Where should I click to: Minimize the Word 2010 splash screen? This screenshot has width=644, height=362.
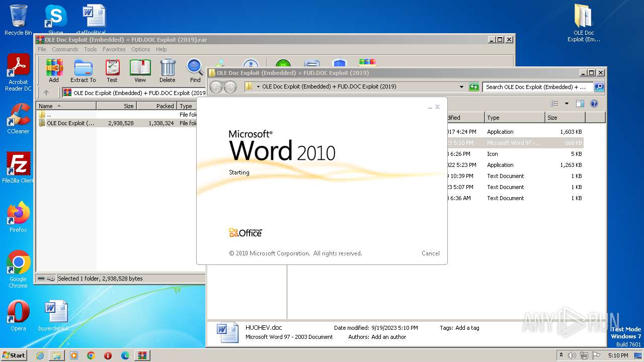pos(430,107)
